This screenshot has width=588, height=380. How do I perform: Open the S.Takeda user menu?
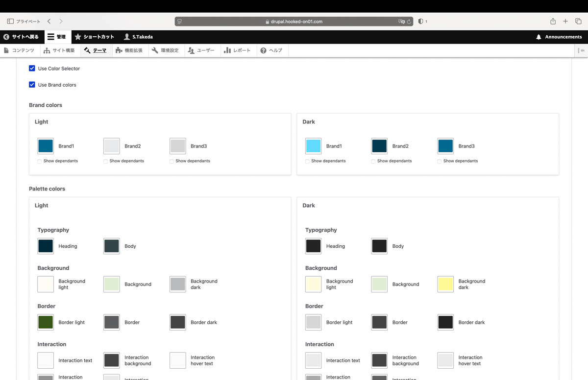138,37
